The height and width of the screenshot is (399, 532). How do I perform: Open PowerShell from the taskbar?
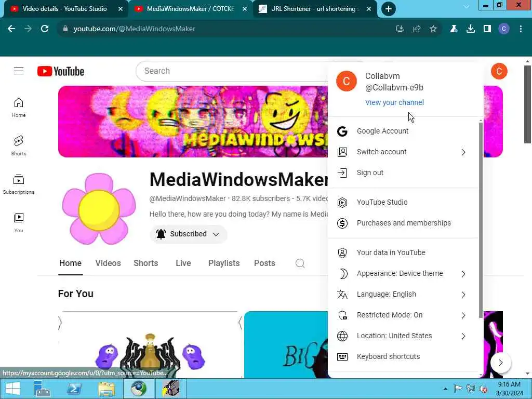[x=74, y=389]
